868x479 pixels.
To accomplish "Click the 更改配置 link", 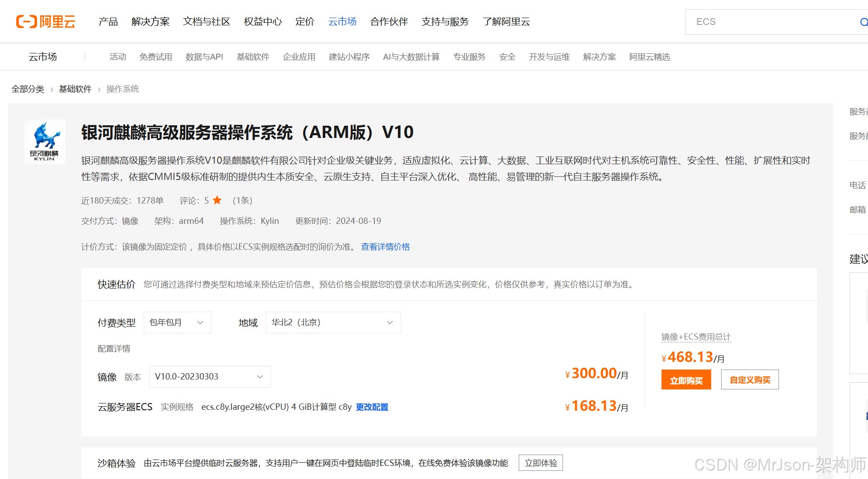I will click(372, 407).
